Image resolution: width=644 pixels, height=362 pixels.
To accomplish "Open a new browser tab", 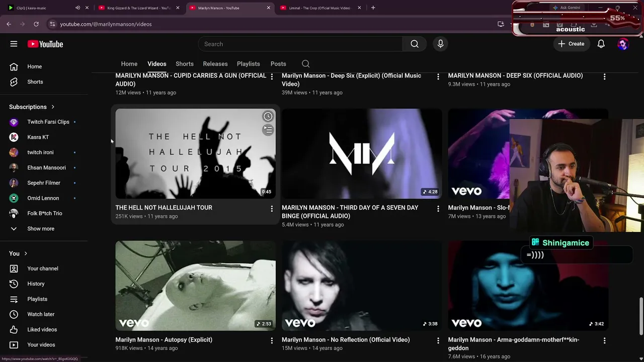I will (x=373, y=8).
